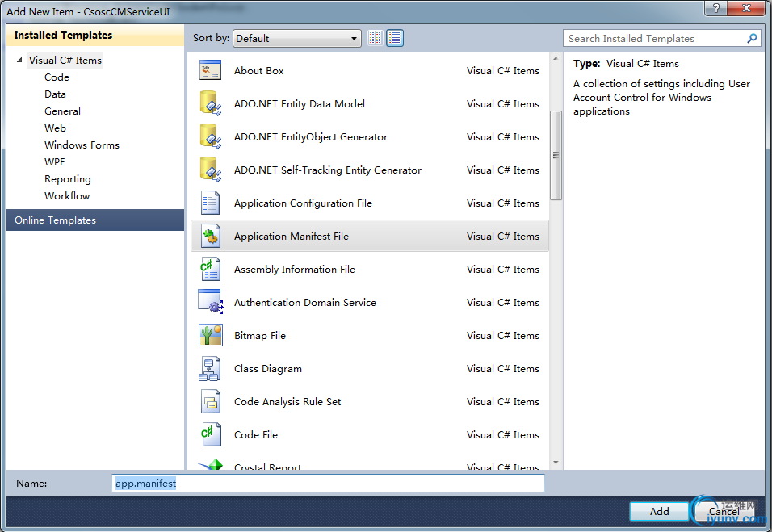Select the About Box template icon
Viewport: 772px width, 532px height.
coord(210,70)
